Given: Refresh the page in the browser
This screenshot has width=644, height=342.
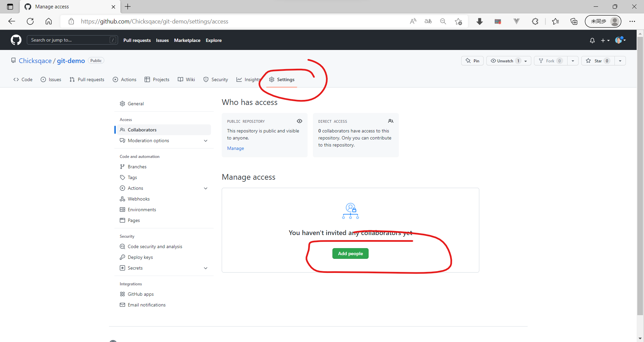Looking at the screenshot, I should 30,21.
